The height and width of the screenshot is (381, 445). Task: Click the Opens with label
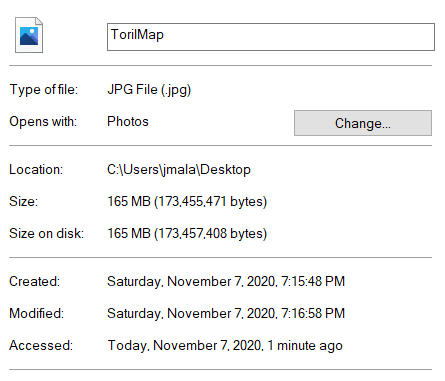click(43, 121)
